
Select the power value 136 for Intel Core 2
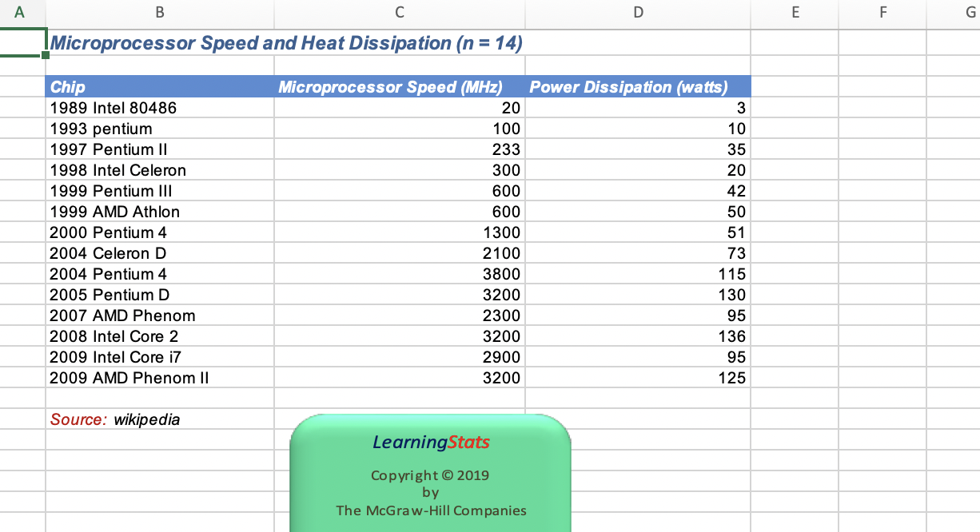[x=638, y=336]
